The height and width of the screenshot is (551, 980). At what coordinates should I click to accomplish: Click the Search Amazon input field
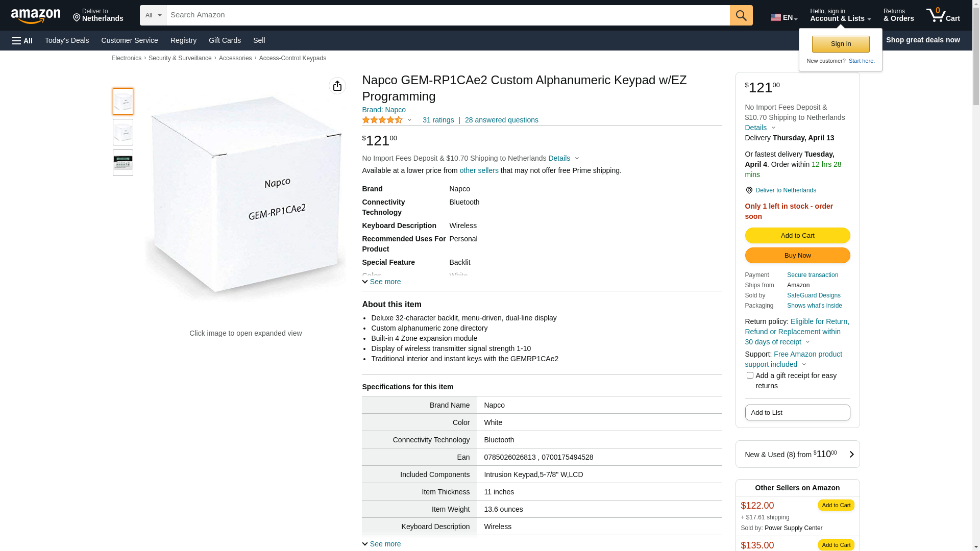[448, 15]
